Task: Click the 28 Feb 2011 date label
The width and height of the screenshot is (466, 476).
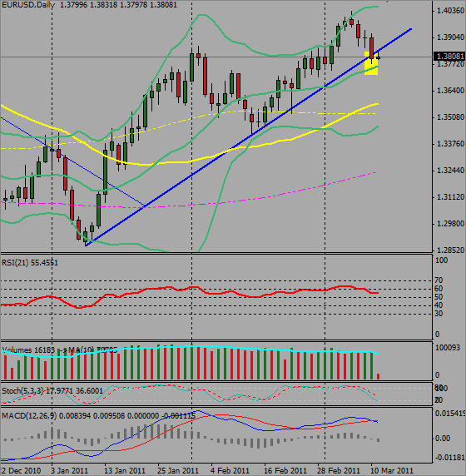Action: (338, 470)
